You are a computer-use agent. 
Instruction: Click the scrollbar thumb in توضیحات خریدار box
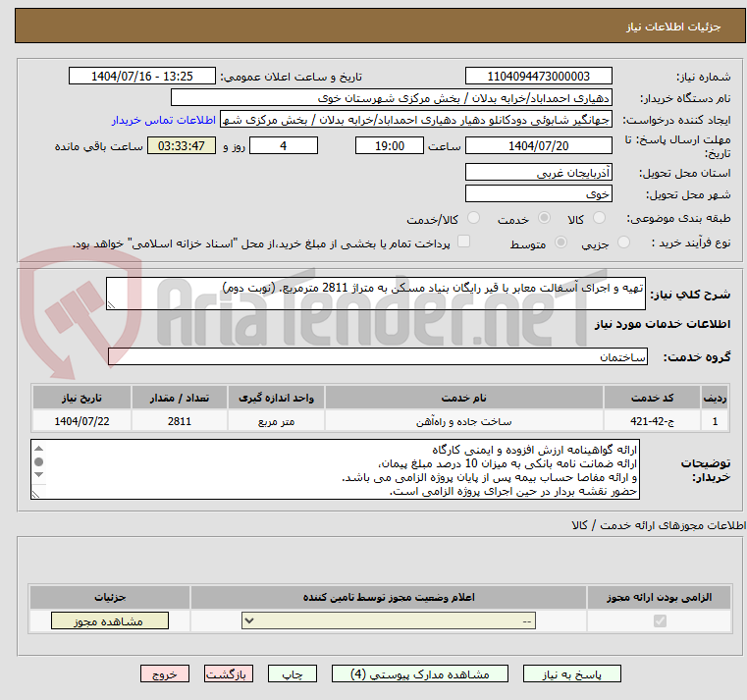pyautogui.click(x=39, y=461)
